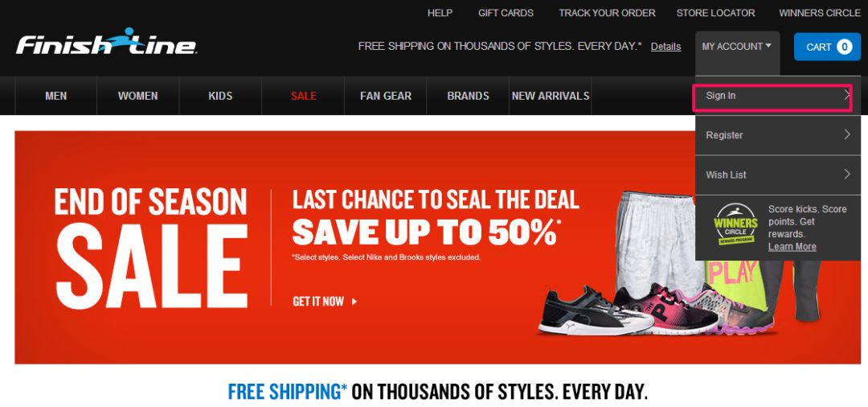Open the Women navigation menu
Image resolution: width=868 pixels, height=407 pixels.
pyautogui.click(x=138, y=96)
